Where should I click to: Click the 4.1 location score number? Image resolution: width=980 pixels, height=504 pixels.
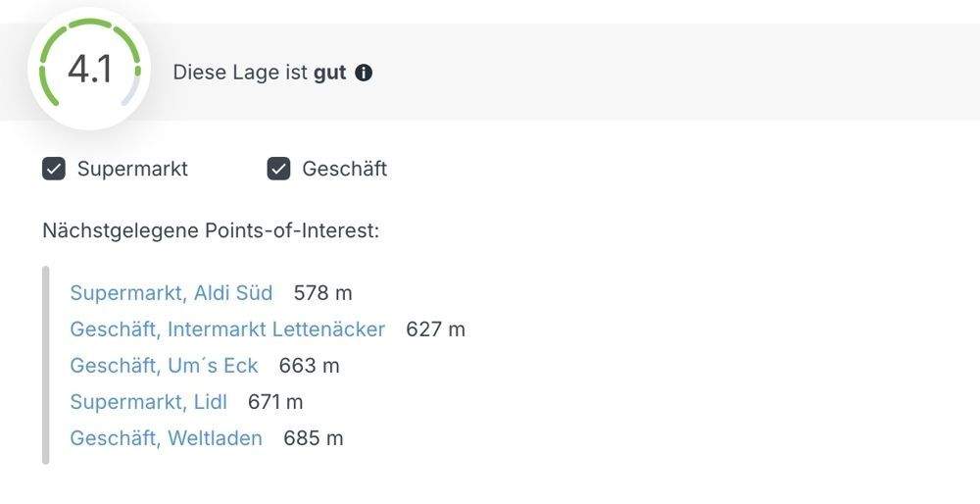pyautogui.click(x=89, y=71)
